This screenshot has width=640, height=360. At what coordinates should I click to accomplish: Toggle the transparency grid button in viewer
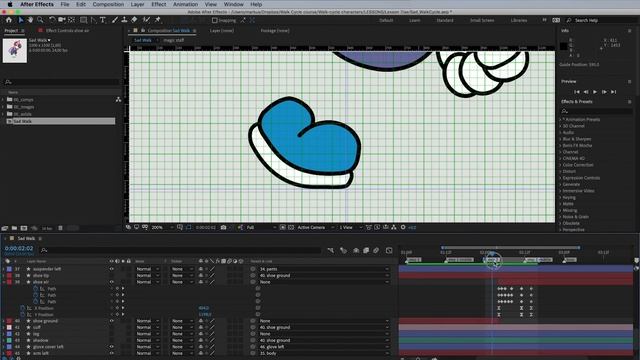(291, 227)
